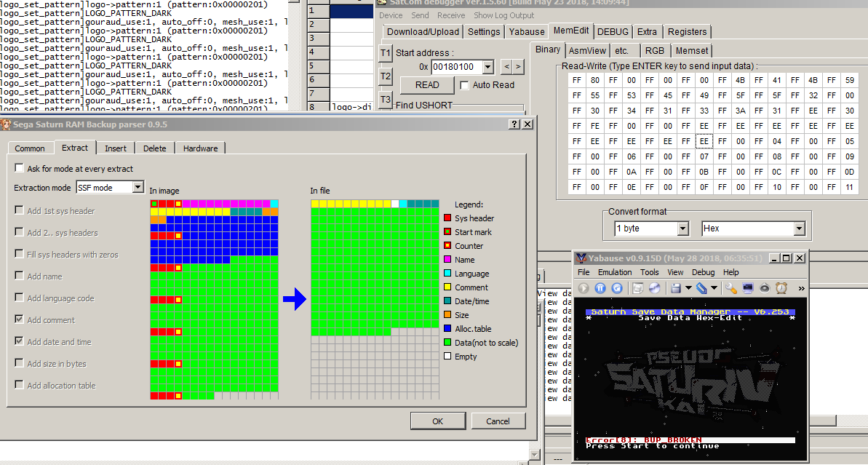The image size is (868, 465).
Task: Click the floppy save state icon
Action: [675, 288]
